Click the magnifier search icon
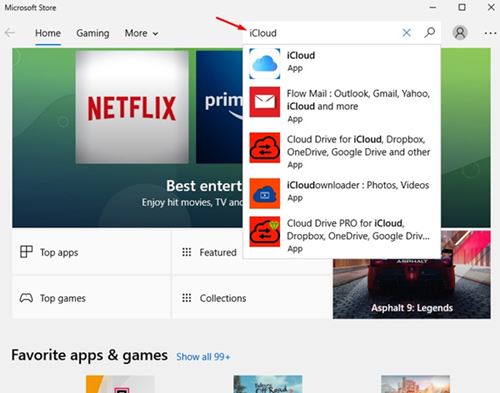 [430, 33]
